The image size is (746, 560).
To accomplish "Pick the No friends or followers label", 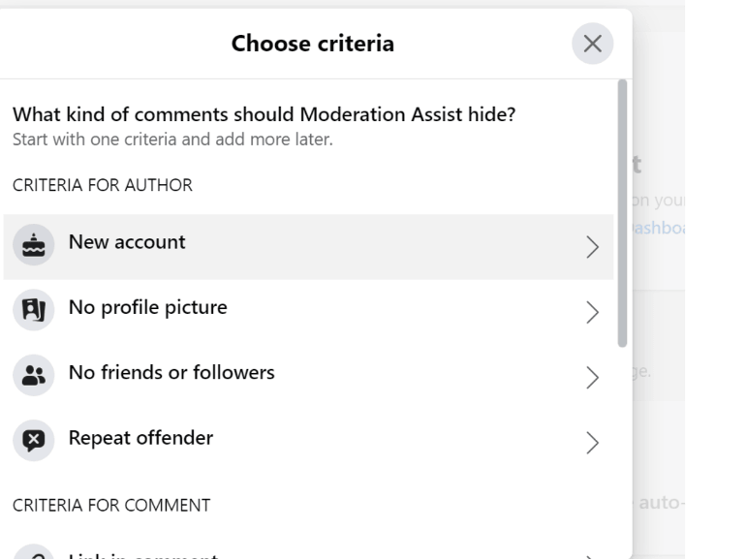I will [171, 372].
